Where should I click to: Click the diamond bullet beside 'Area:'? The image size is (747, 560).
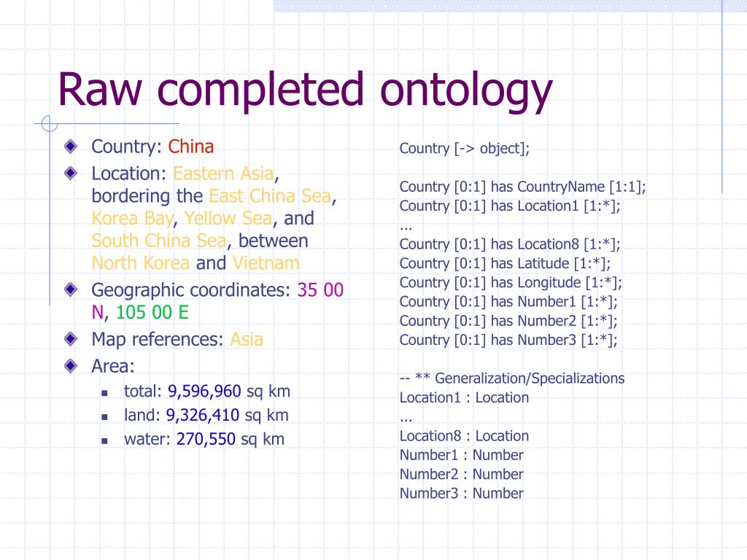(x=71, y=366)
